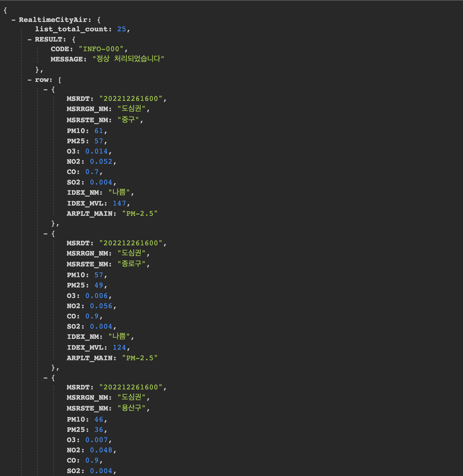Image resolution: width=463 pixels, height=476 pixels.
Task: Collapse the row array
Action: 30,80
